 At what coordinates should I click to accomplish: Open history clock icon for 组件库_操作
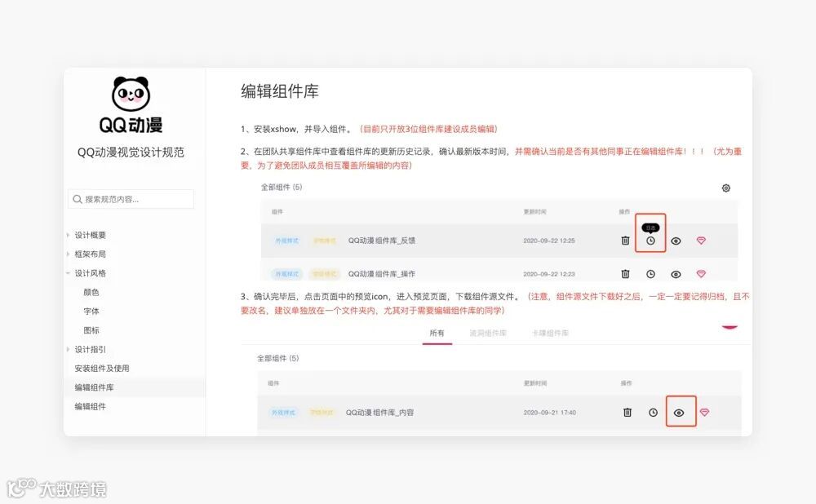(x=650, y=274)
